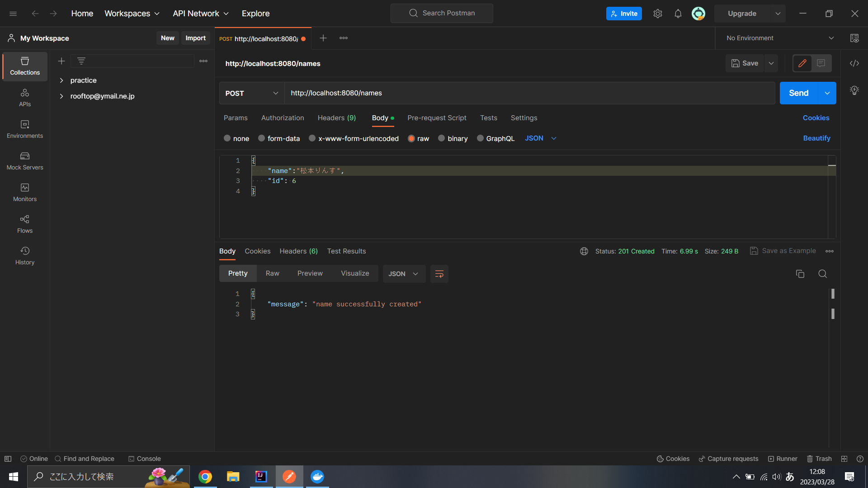Switch to the Headers (9) tab
The height and width of the screenshot is (488, 868).
tap(337, 118)
